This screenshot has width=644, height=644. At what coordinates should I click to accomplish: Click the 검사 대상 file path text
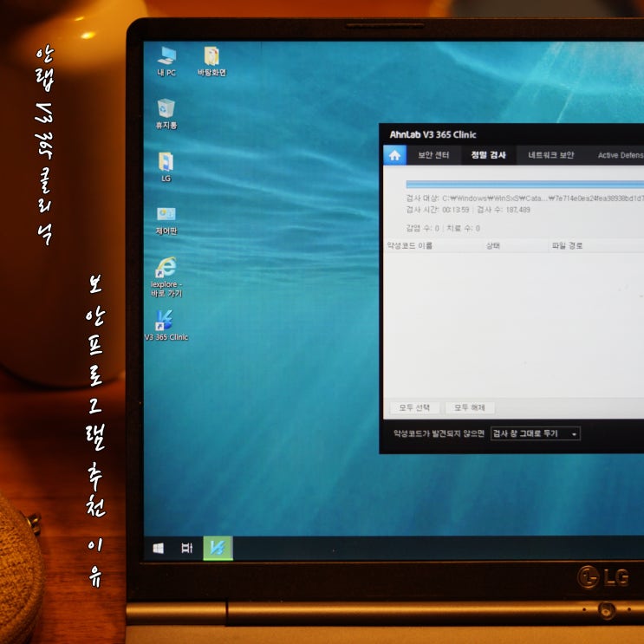coord(525,198)
